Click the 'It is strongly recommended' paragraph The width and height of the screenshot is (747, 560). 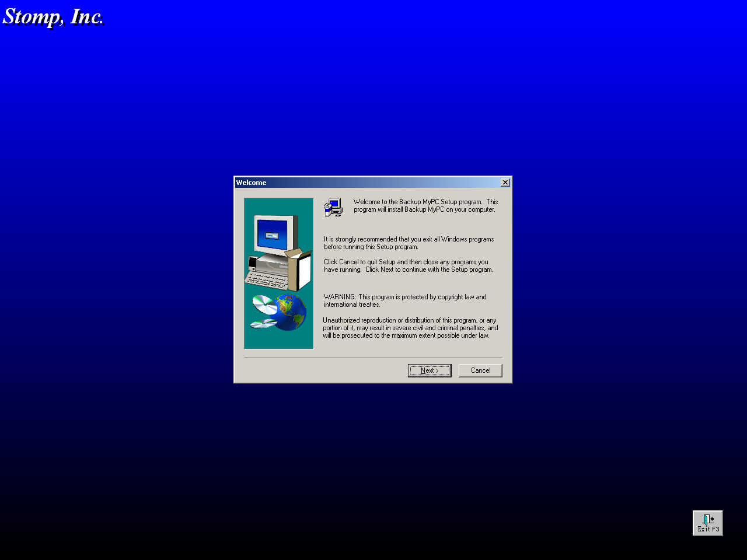409,243
